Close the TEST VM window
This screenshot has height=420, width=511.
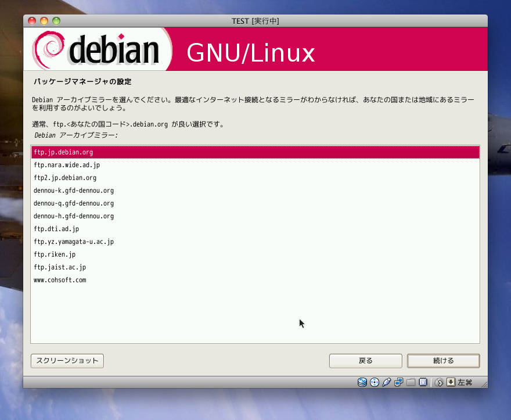coord(32,21)
